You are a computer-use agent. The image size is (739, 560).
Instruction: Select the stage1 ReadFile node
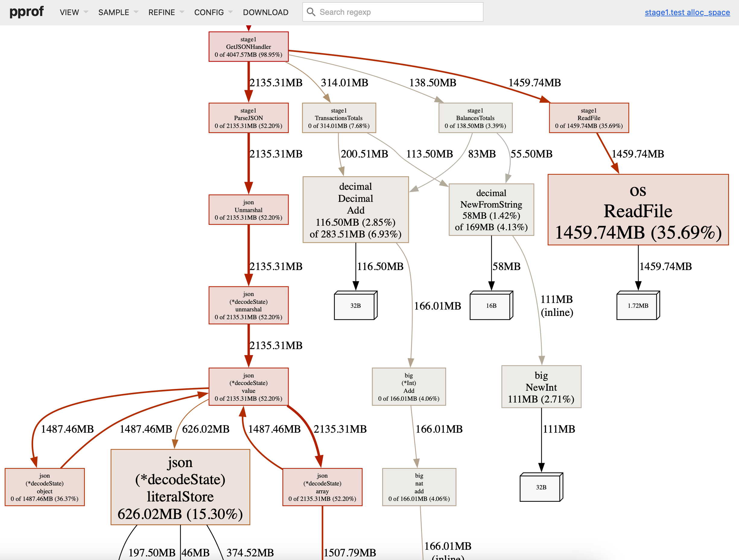[x=589, y=118]
